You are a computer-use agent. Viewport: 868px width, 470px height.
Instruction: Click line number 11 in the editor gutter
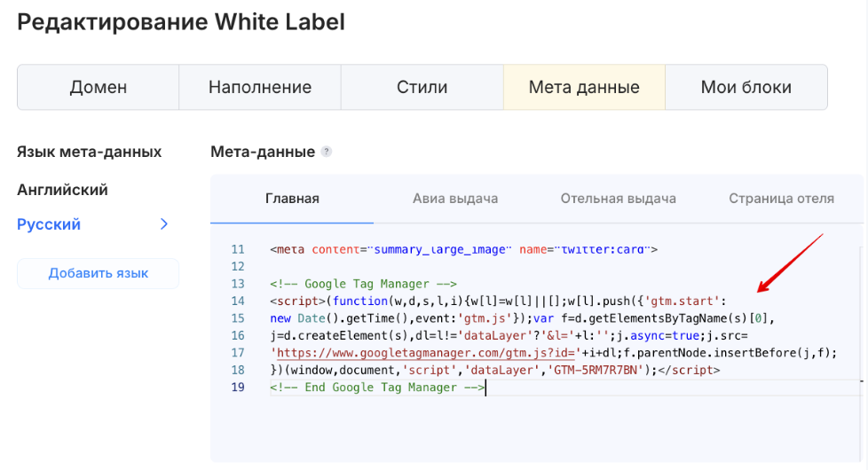coord(238,249)
